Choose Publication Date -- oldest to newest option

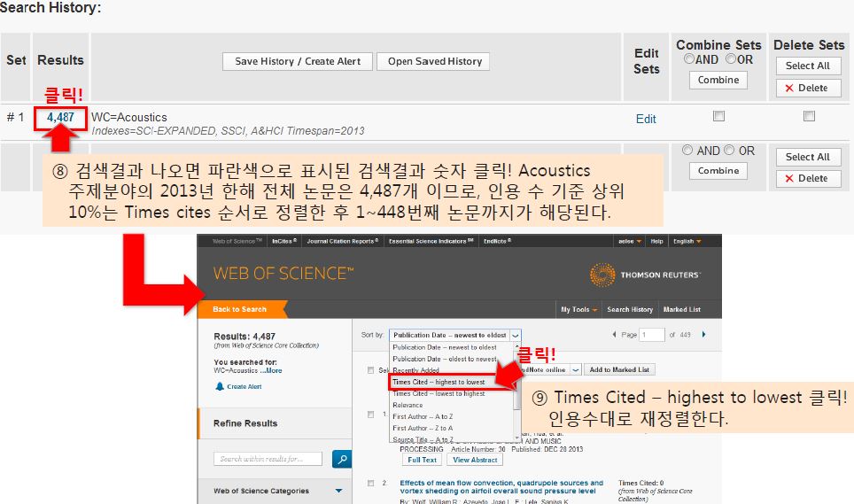point(445,360)
